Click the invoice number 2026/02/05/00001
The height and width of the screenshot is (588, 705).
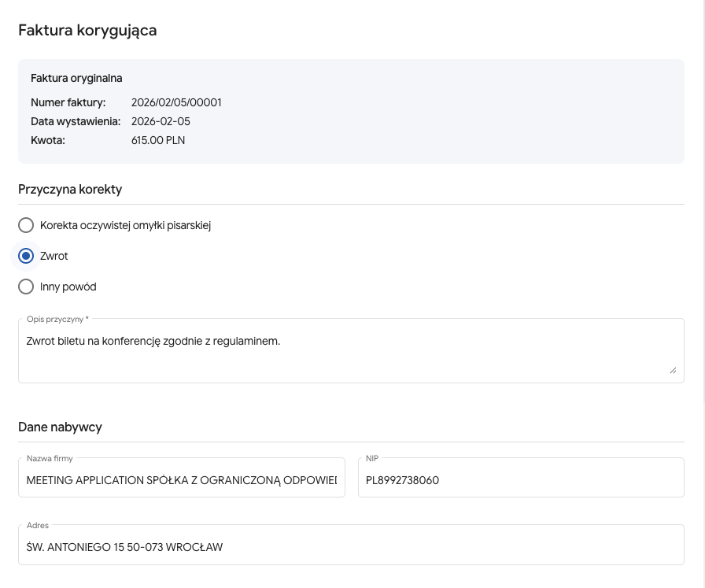176,102
